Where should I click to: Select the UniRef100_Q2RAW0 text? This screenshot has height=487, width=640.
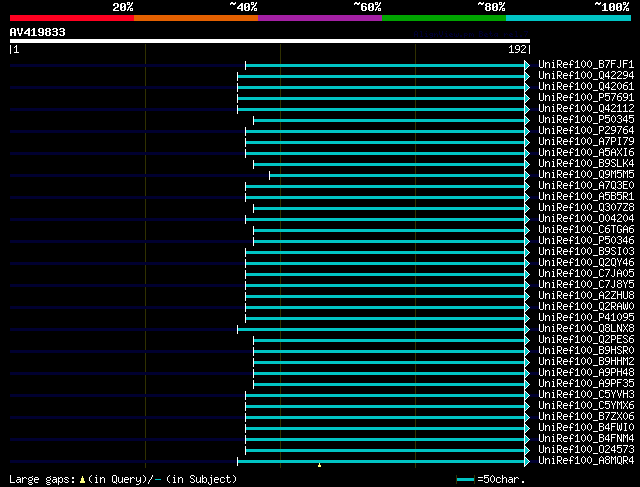(586, 307)
